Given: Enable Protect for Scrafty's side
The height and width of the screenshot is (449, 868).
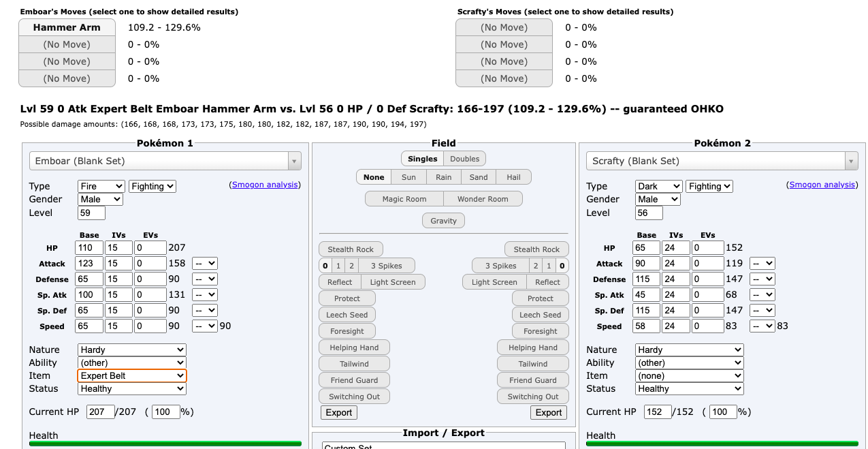Looking at the screenshot, I should pyautogui.click(x=541, y=298).
